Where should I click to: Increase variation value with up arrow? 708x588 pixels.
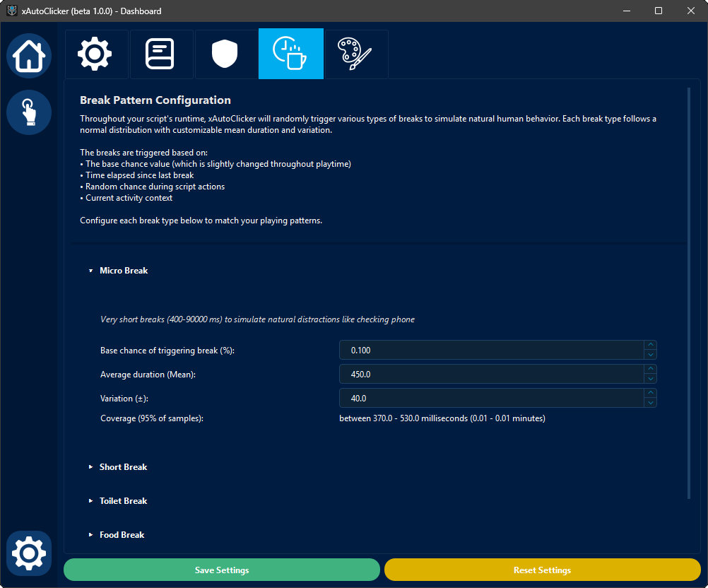[650, 394]
